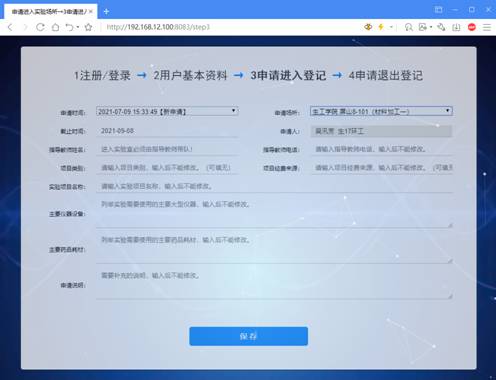Click the 指导教师电话 input field
The height and width of the screenshot is (380, 496).
coord(381,149)
